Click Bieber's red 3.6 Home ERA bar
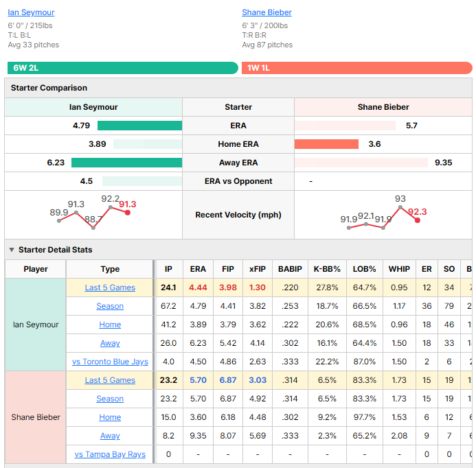 tap(327, 144)
